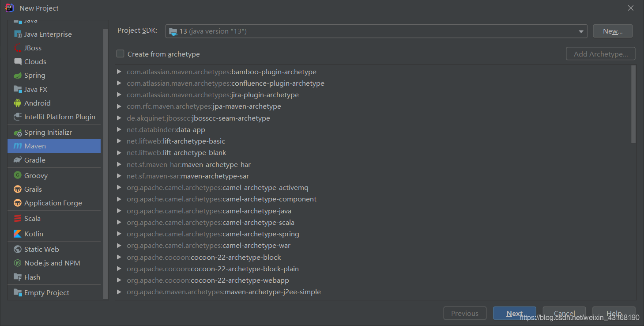Click the Grails icon

(x=18, y=189)
